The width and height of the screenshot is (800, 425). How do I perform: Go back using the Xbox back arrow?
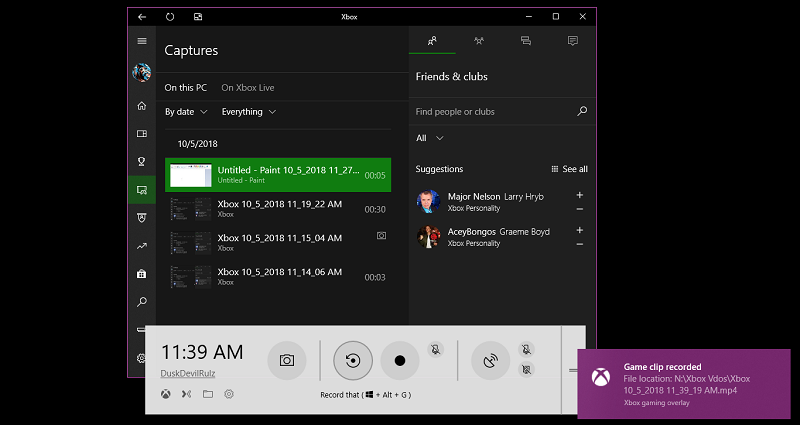tap(142, 17)
